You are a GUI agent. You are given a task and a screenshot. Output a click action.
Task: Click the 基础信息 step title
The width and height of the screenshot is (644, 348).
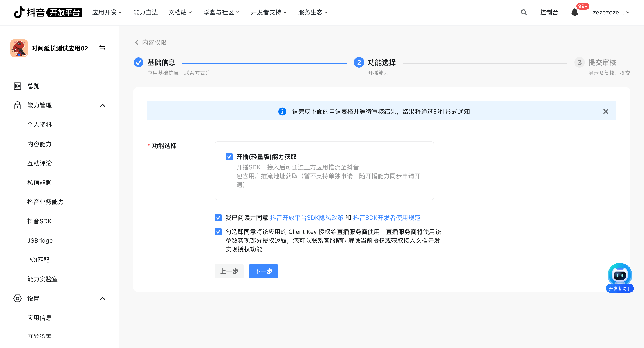pyautogui.click(x=161, y=62)
